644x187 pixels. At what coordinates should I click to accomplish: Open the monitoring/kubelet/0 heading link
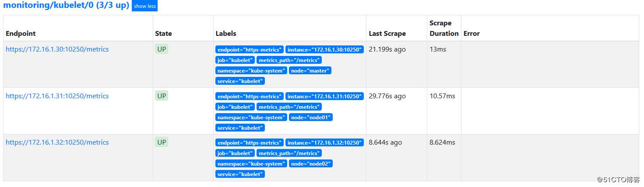66,6
